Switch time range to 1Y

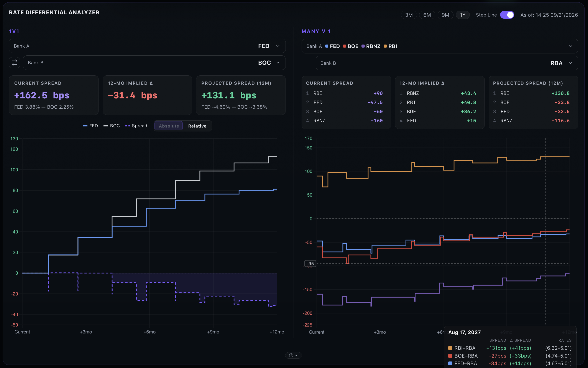[x=463, y=15]
